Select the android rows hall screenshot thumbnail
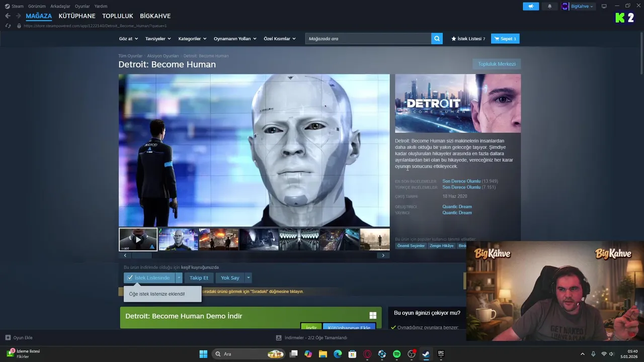Image resolution: width=644 pixels, height=362 pixels. (x=299, y=239)
